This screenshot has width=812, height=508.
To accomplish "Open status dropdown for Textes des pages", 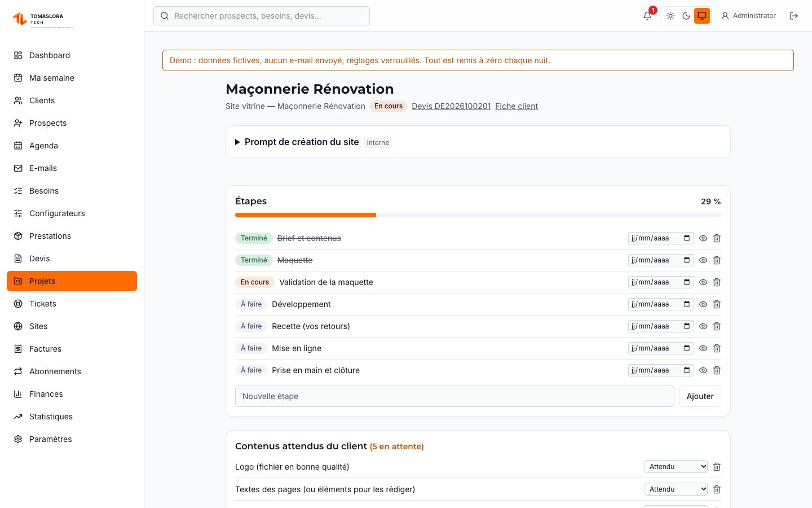I will click(x=676, y=489).
